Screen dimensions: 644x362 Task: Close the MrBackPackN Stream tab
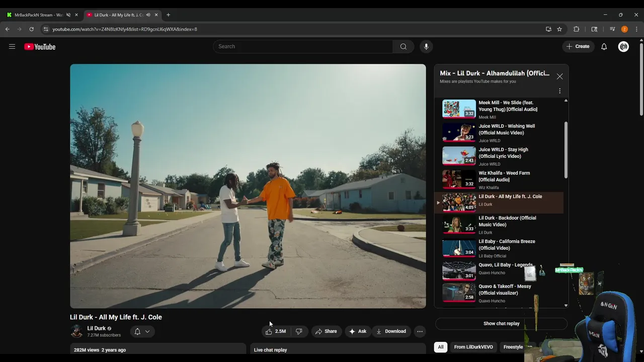coord(76,15)
